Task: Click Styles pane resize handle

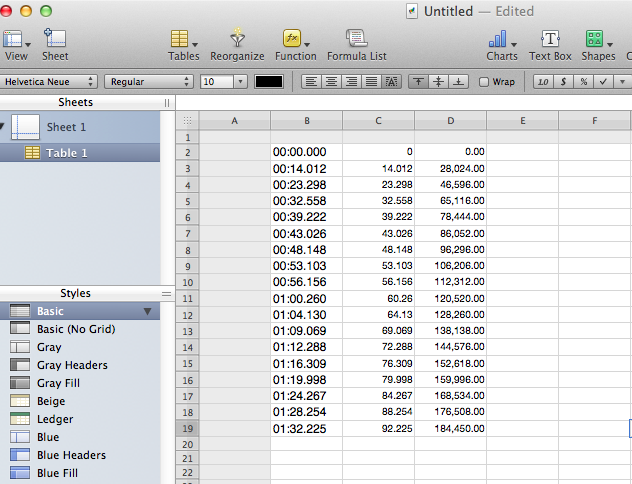Action: click(166, 294)
